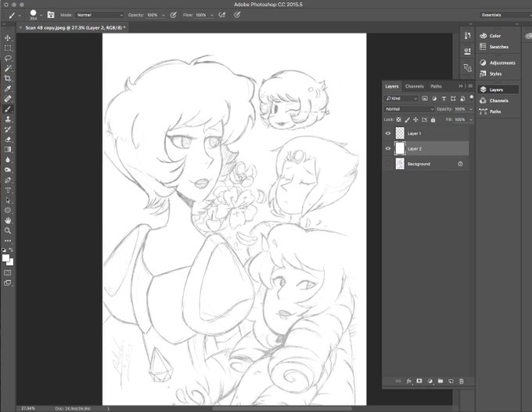Open the brush Mode dropdown
Image resolution: width=532 pixels, height=412 pixels.
point(99,15)
